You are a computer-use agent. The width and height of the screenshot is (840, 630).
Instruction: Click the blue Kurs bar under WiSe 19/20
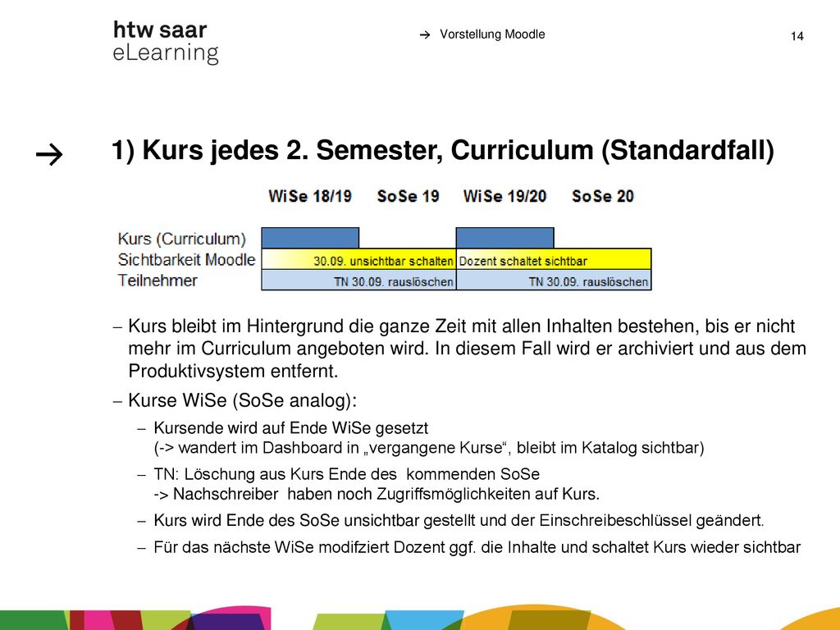pyautogui.click(x=504, y=238)
